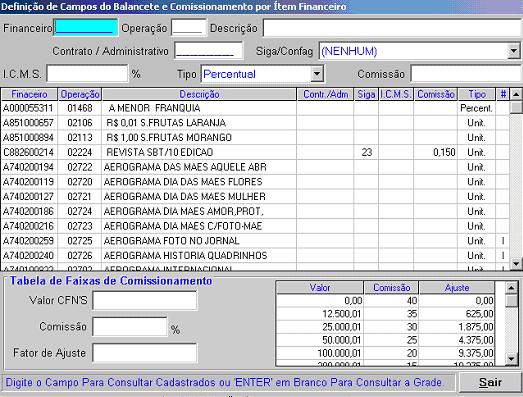The image size is (523, 397).
Task: Click the Financeiro cyan input field
Action: (x=86, y=28)
